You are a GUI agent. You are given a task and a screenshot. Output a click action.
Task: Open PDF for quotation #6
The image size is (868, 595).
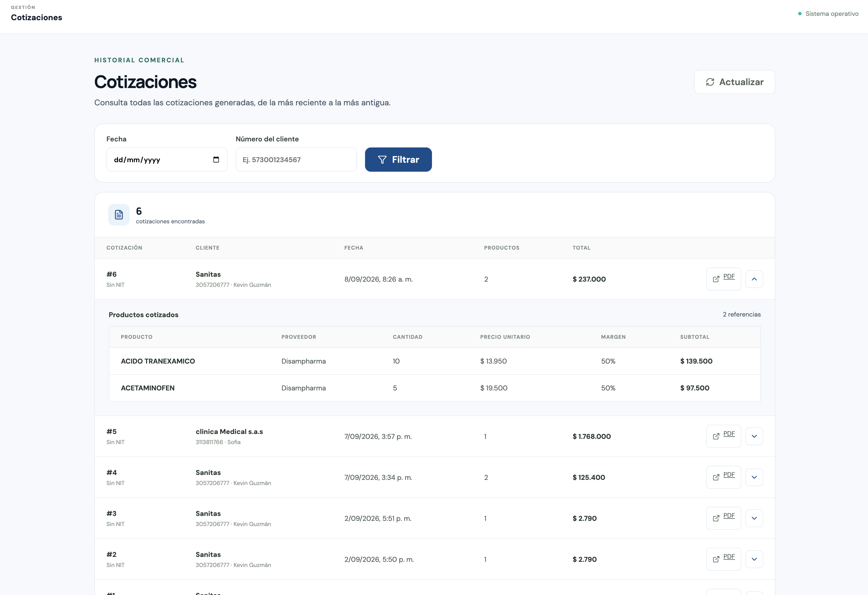click(723, 279)
